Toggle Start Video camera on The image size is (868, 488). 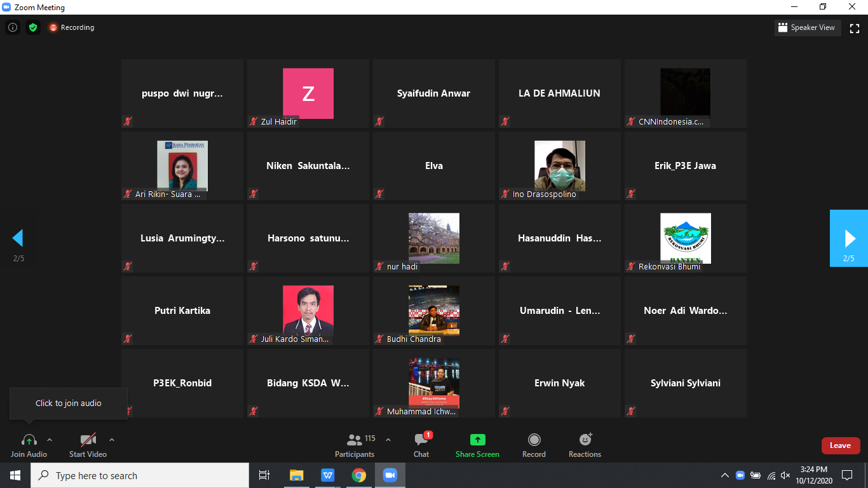88,445
